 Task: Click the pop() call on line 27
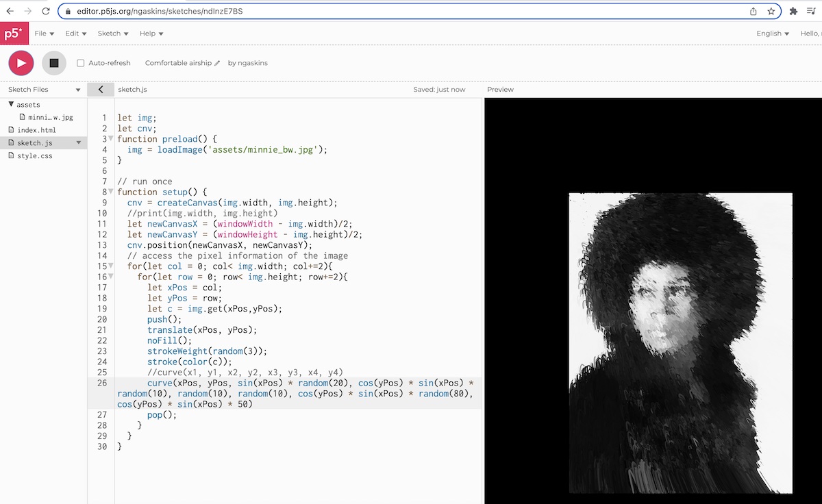click(162, 415)
